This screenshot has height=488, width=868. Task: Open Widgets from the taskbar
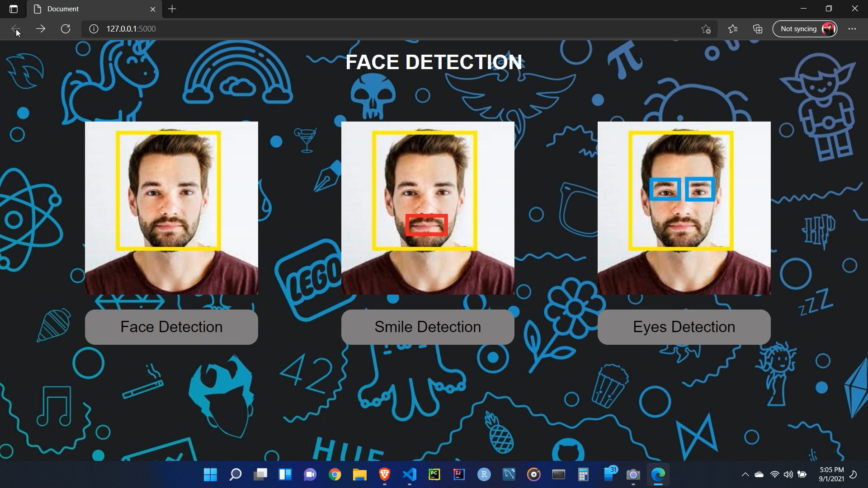coord(285,474)
